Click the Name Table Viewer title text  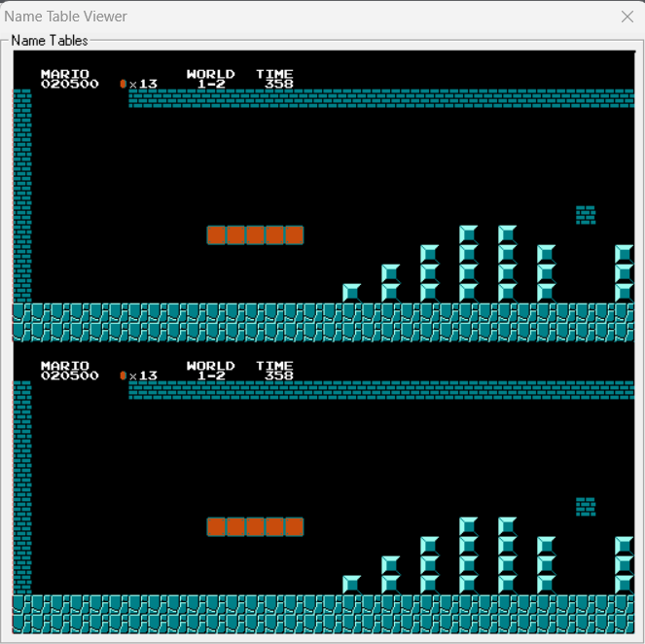pyautogui.click(x=65, y=17)
